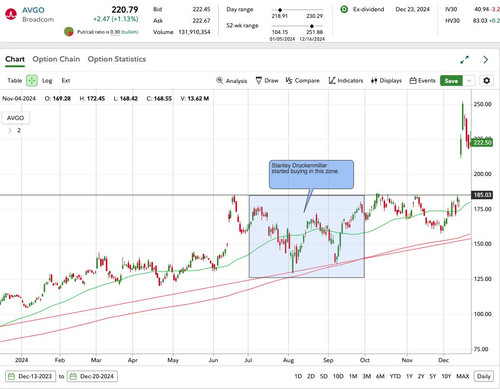Expand chart to full screen
This screenshot has width=500, height=389.
tap(464, 60)
